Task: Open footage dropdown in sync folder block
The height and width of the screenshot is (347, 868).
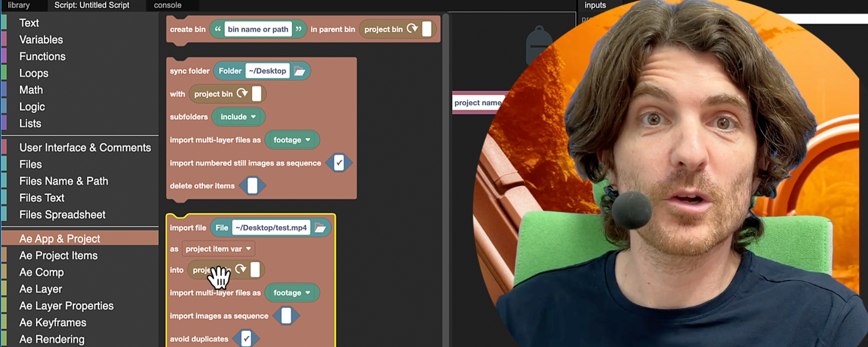Action: pyautogui.click(x=292, y=140)
